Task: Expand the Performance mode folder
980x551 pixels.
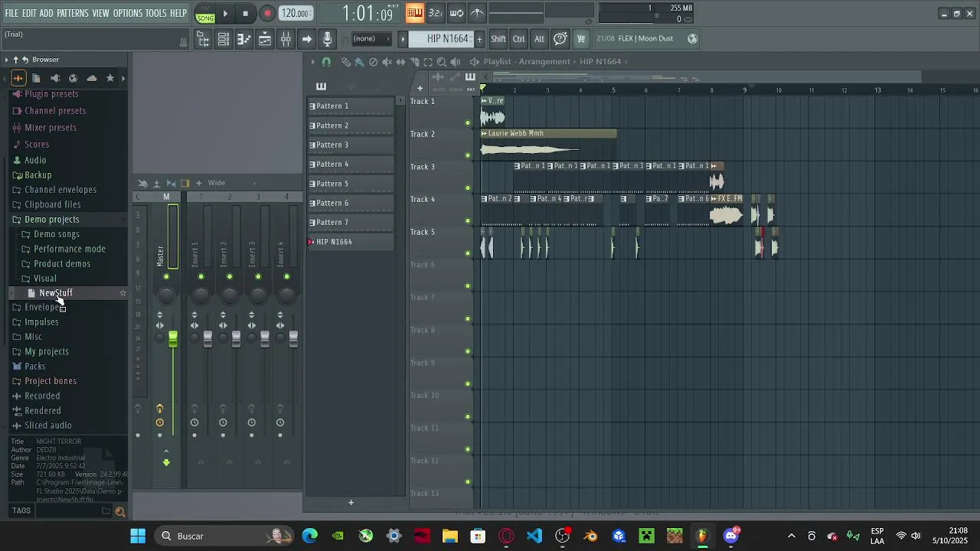Action: click(69, 249)
